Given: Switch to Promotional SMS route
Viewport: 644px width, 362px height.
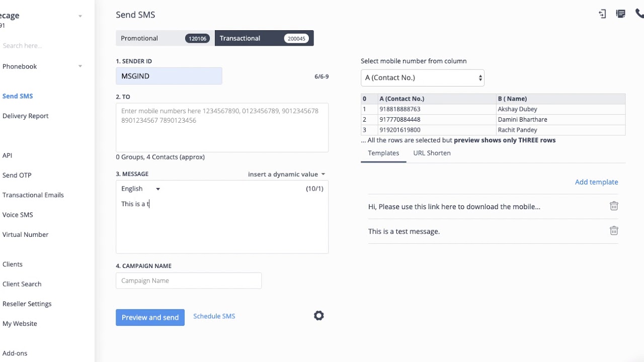Looking at the screenshot, I should click(165, 38).
